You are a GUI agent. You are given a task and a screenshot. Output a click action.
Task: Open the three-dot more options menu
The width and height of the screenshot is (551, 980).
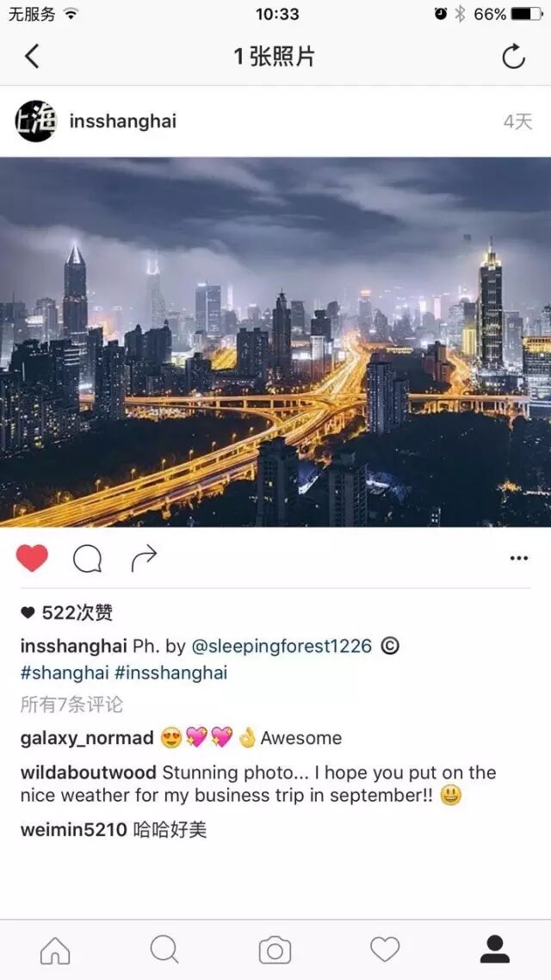pyautogui.click(x=519, y=558)
